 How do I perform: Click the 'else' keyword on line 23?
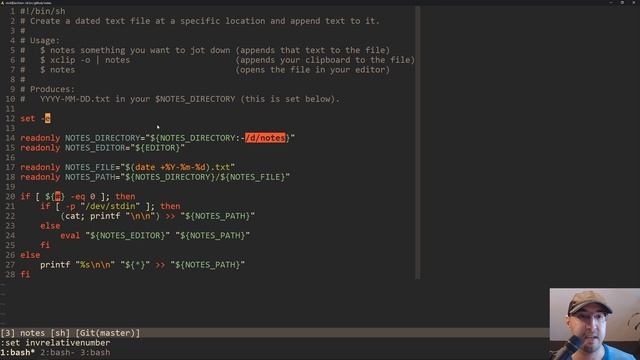click(x=50, y=226)
